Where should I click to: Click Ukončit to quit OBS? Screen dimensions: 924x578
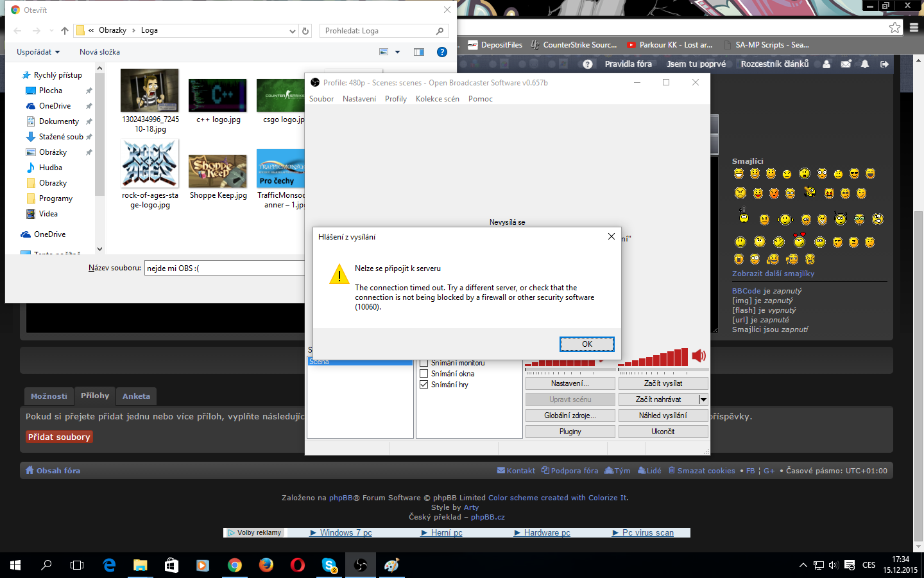pyautogui.click(x=663, y=432)
